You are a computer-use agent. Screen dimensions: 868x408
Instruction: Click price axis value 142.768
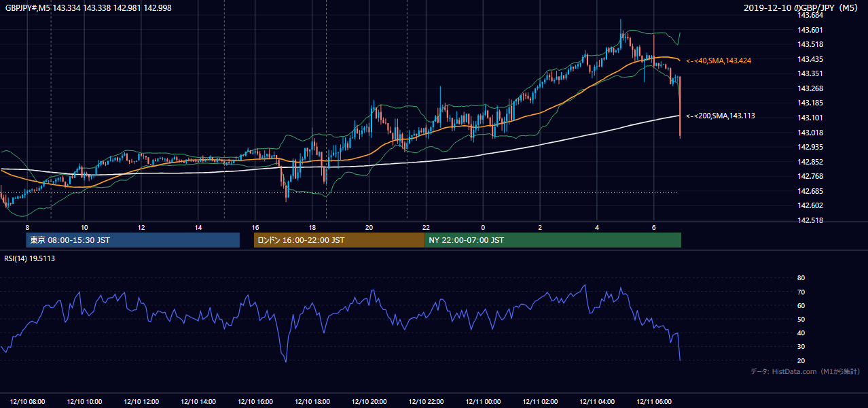pyautogui.click(x=810, y=176)
